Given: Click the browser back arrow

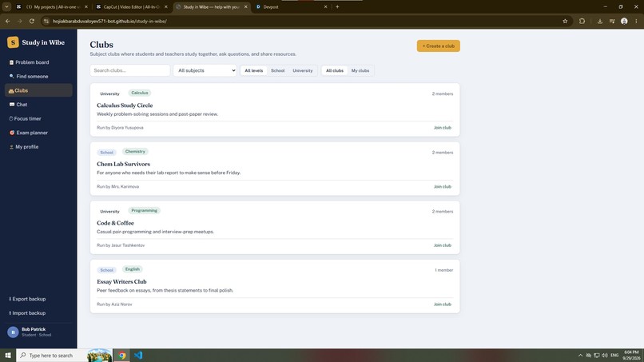Looking at the screenshot, I should [8, 22].
